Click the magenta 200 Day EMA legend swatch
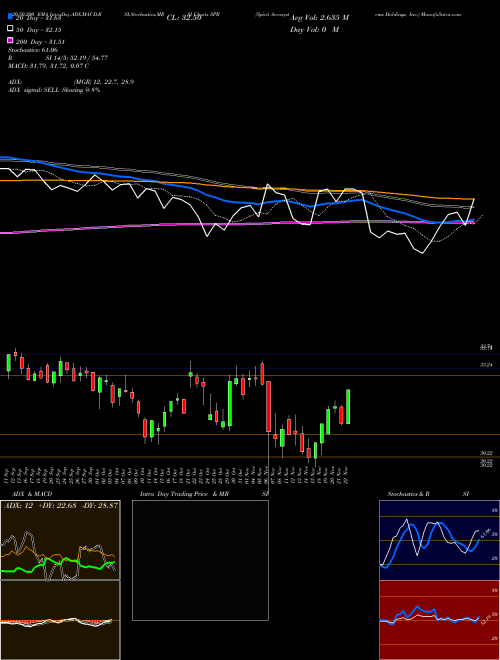The width and height of the screenshot is (500, 660). (10, 40)
